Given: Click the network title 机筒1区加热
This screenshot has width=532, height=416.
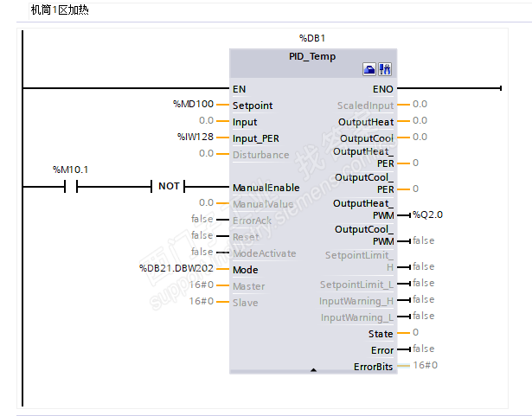Looking at the screenshot, I should click(x=60, y=10).
